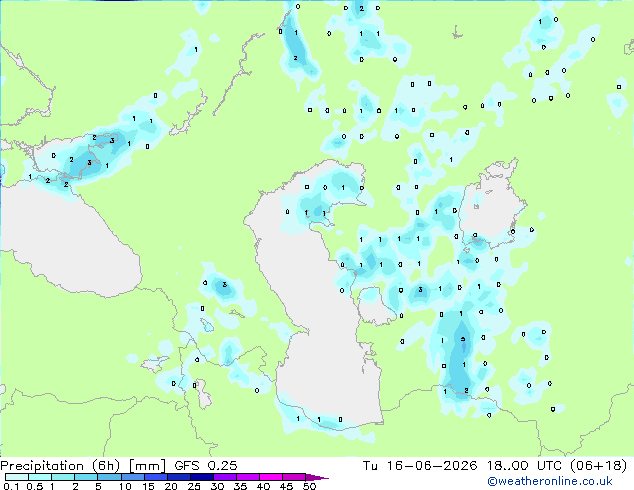The image size is (634, 490).
Task: Select the "50" legend scale label
Action: (310, 486)
